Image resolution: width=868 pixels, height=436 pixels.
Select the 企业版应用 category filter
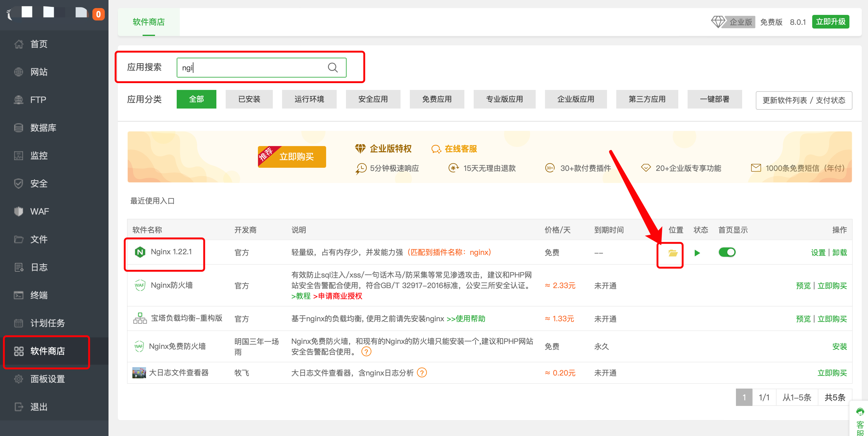pyautogui.click(x=576, y=99)
